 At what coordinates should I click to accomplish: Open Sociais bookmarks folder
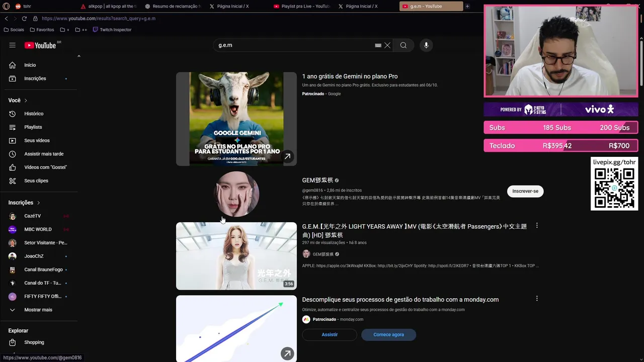(14, 30)
